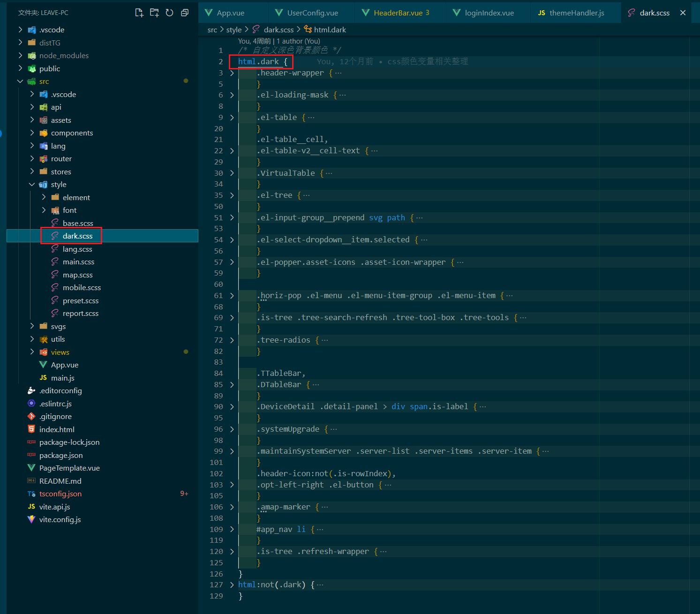Open the vite.config.js file
The image size is (700, 614).
click(x=60, y=520)
